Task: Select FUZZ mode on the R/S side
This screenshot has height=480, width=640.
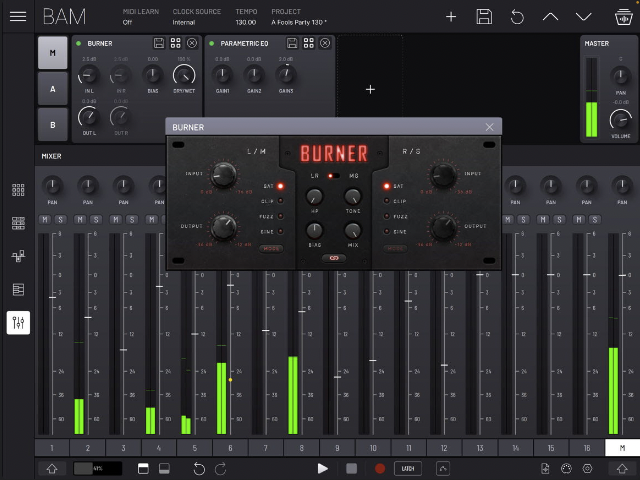Action: 387,216
